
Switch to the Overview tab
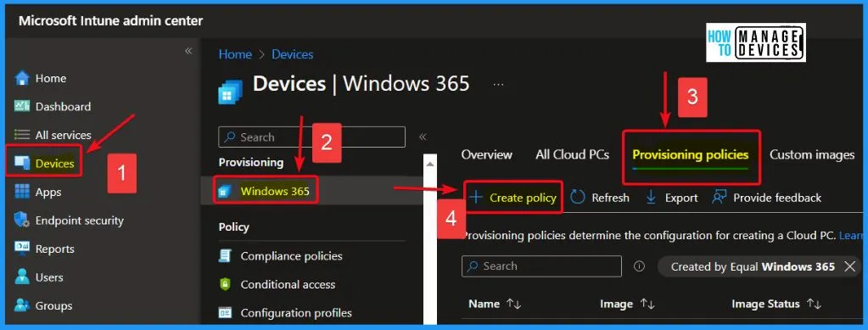click(x=486, y=154)
